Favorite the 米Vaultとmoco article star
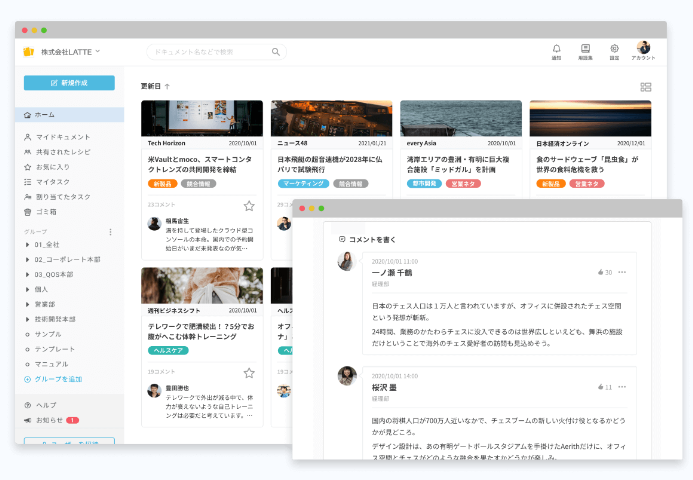Screen dimensions: 693x480 point(249,206)
